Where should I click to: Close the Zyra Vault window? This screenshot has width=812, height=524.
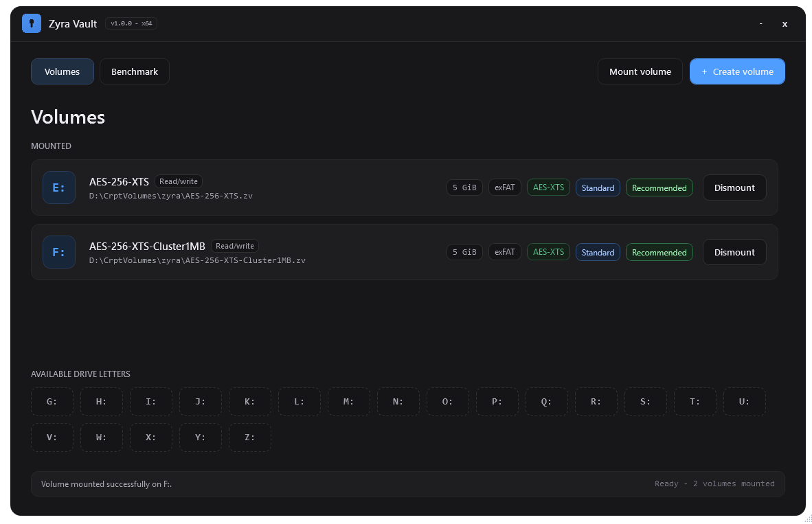[785, 24]
